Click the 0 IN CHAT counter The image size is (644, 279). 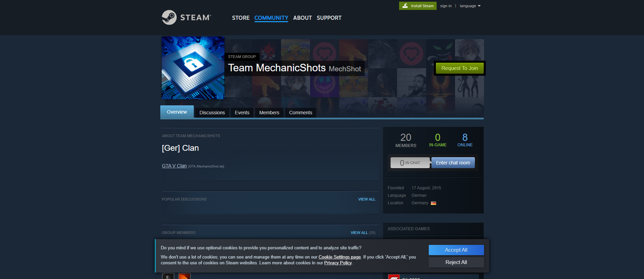tap(410, 163)
